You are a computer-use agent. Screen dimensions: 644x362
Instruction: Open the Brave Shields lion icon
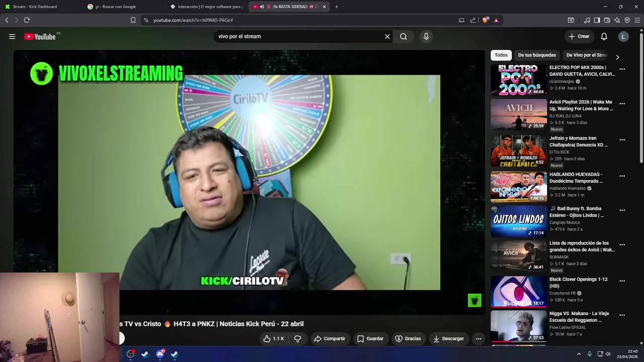tap(486, 20)
